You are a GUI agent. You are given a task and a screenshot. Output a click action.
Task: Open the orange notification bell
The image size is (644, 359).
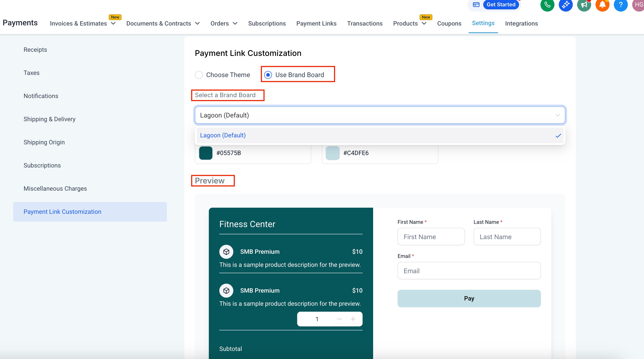click(x=602, y=5)
